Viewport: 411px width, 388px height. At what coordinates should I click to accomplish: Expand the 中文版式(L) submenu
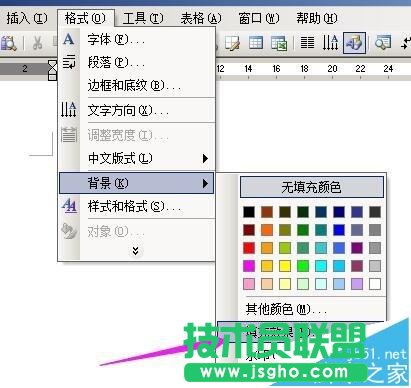coord(137,158)
